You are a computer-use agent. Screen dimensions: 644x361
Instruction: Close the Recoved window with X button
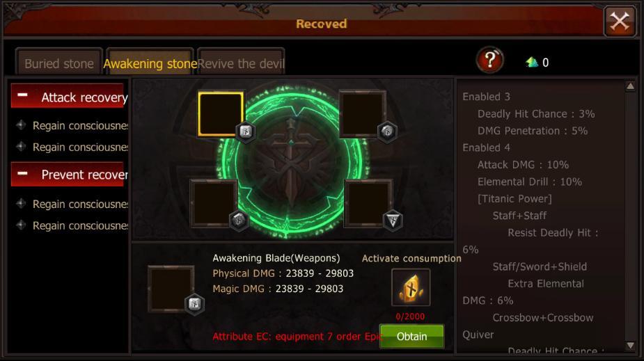coord(620,22)
